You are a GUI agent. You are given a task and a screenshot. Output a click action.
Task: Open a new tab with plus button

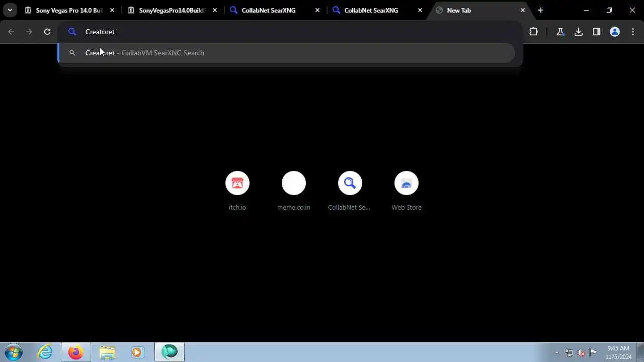click(541, 10)
